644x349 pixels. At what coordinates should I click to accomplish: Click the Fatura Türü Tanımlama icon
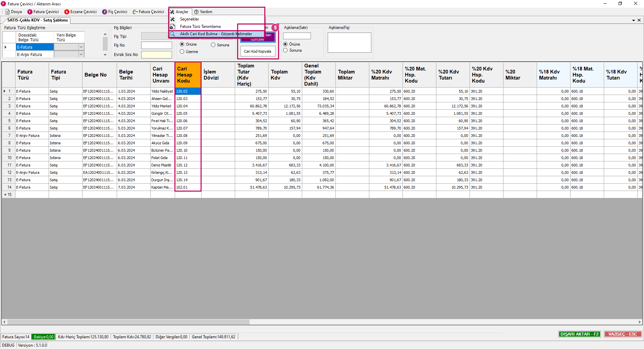(x=172, y=27)
